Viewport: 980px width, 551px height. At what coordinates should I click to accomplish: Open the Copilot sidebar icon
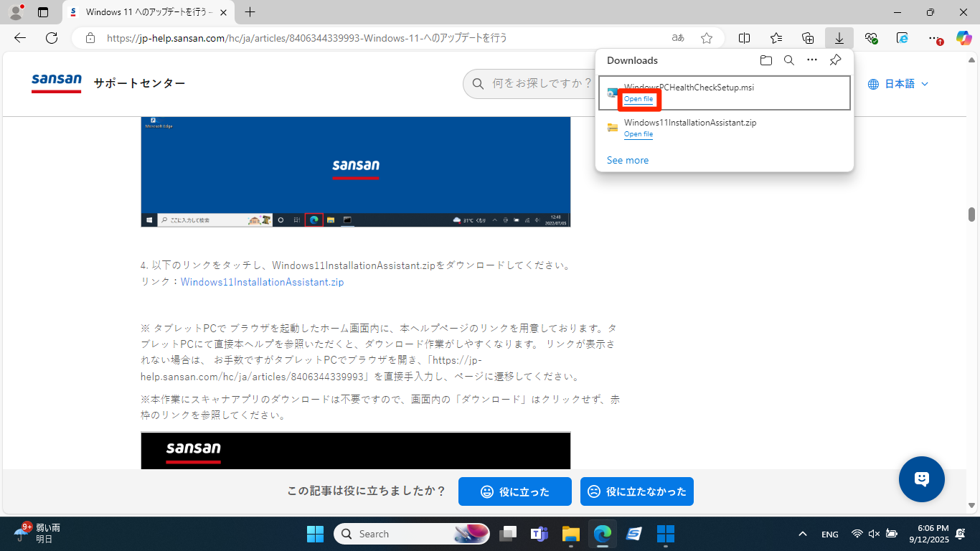963,38
